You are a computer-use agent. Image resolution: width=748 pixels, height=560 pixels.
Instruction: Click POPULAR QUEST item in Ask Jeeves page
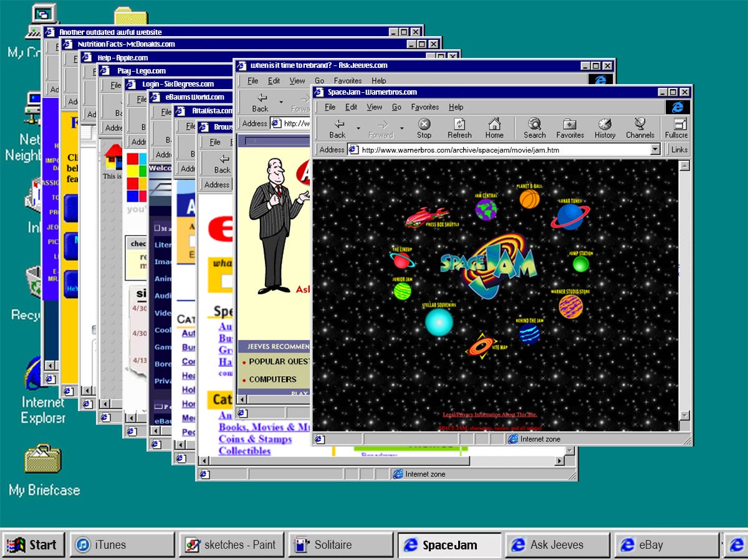pos(279,361)
